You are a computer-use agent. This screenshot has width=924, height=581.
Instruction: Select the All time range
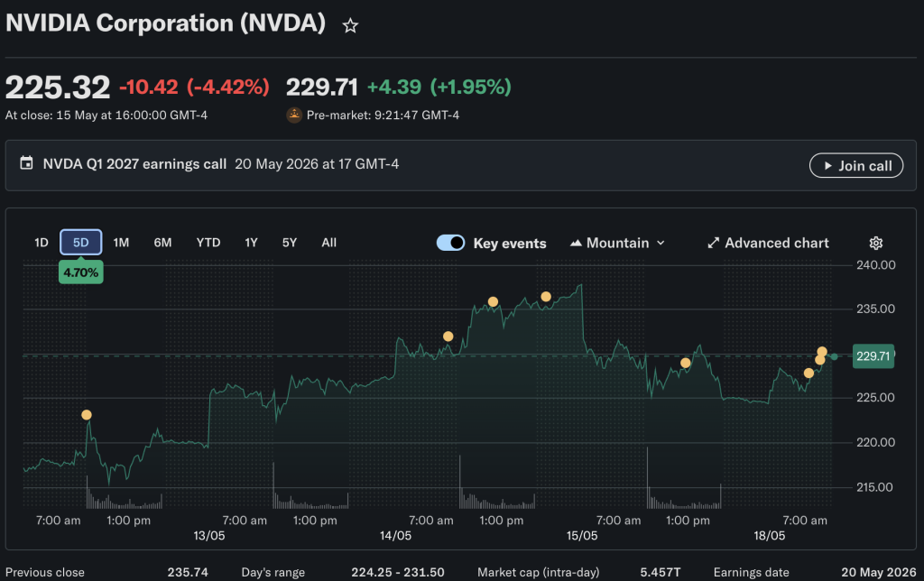point(328,242)
